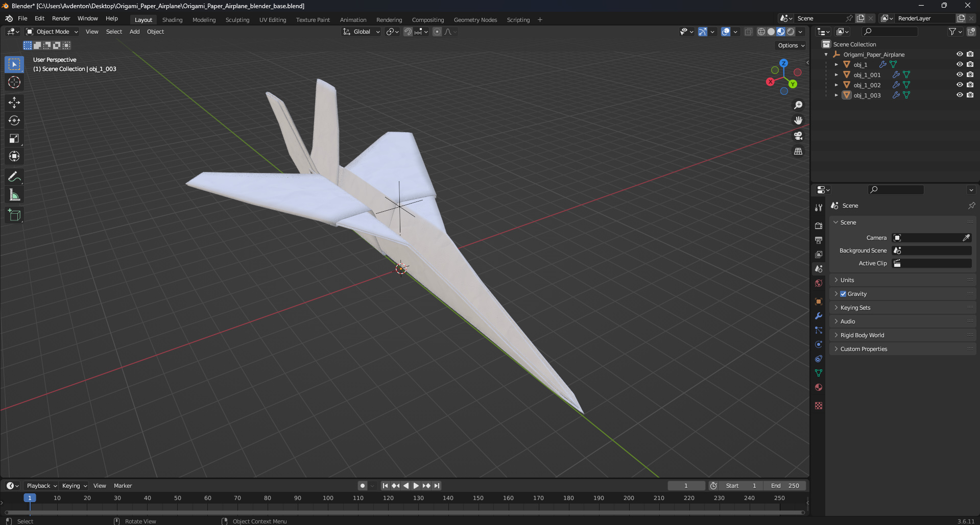
Task: Switch to the Geometry Nodes workspace
Action: pos(475,20)
